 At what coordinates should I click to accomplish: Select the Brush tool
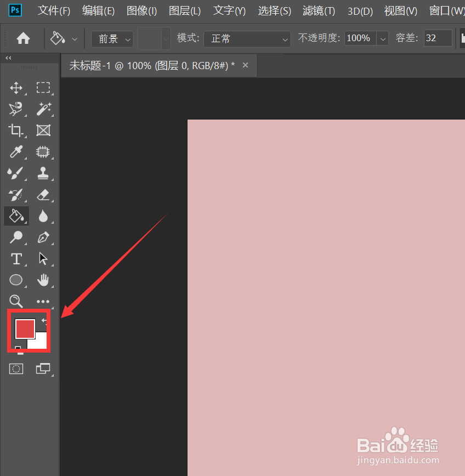(15, 173)
